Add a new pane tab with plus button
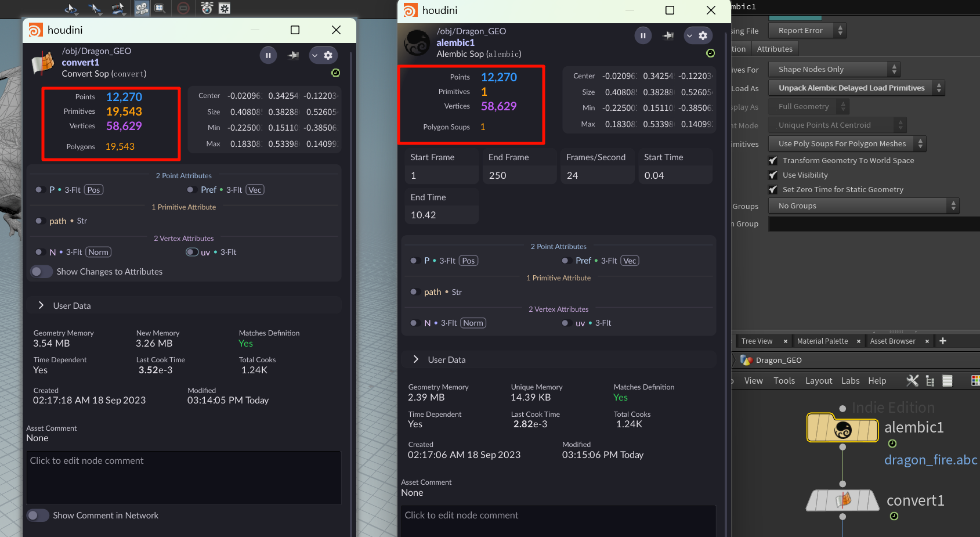 [943, 341]
